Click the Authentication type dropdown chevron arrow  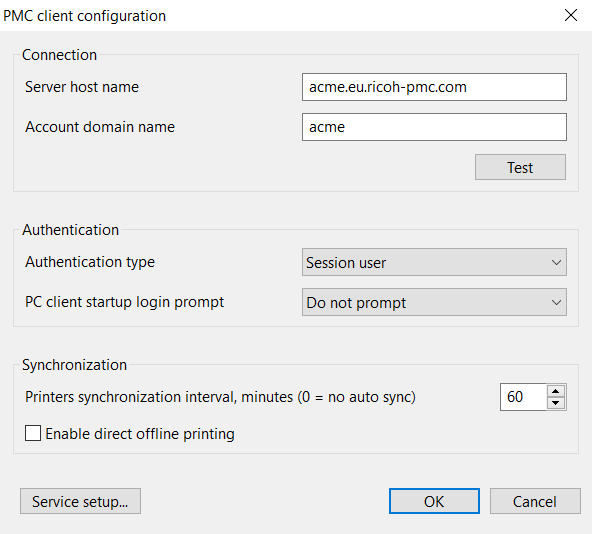point(556,262)
